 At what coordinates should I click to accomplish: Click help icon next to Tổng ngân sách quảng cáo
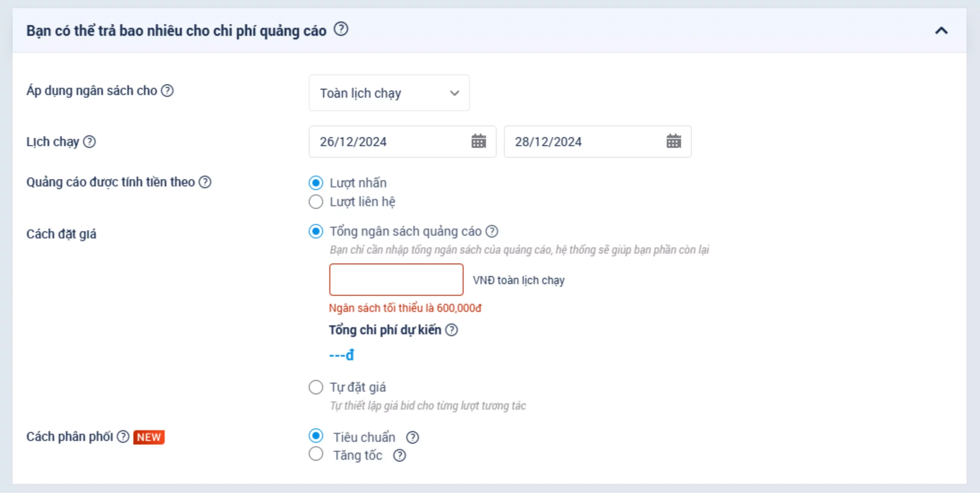[x=492, y=231]
